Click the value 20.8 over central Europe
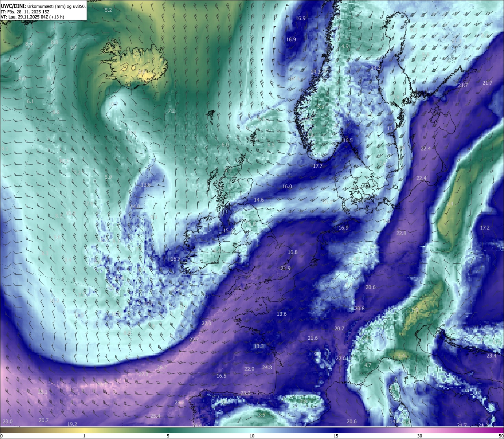The image size is (504, 439). [359, 308]
